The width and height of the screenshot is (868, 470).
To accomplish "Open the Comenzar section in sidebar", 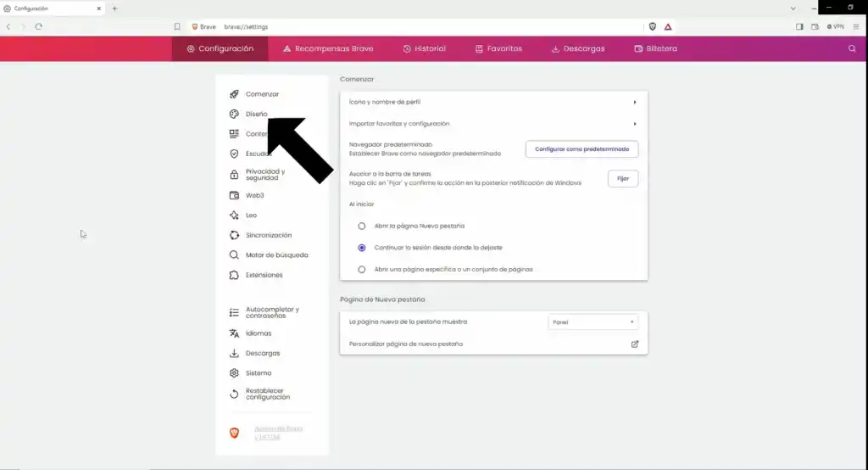I will coord(262,94).
